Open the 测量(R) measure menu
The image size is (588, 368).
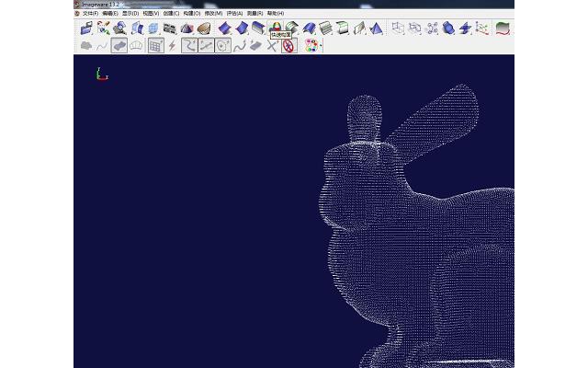[x=255, y=13]
